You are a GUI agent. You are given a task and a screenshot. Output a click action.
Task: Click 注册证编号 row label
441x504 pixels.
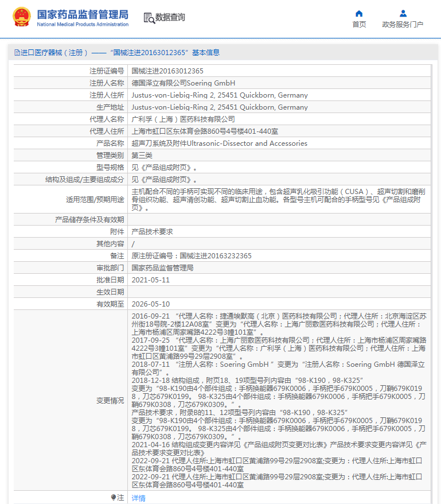click(107, 71)
